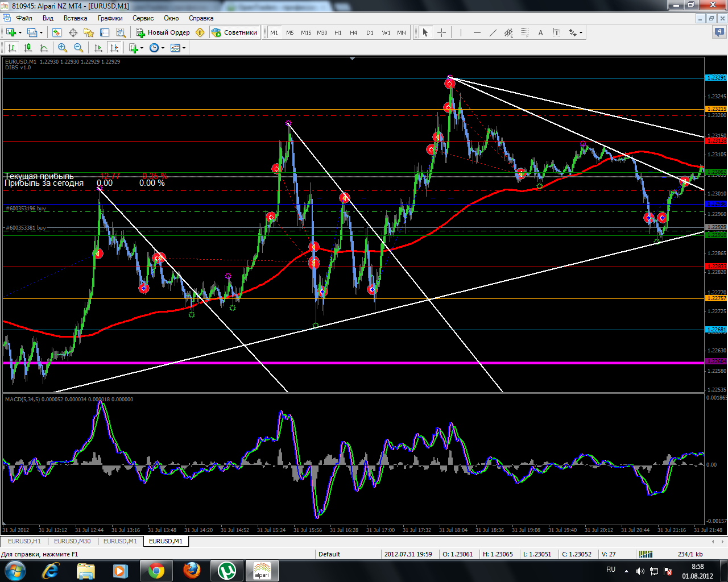728x582 pixels.
Task: Select the Trendline drawing tool
Action: [493, 32]
